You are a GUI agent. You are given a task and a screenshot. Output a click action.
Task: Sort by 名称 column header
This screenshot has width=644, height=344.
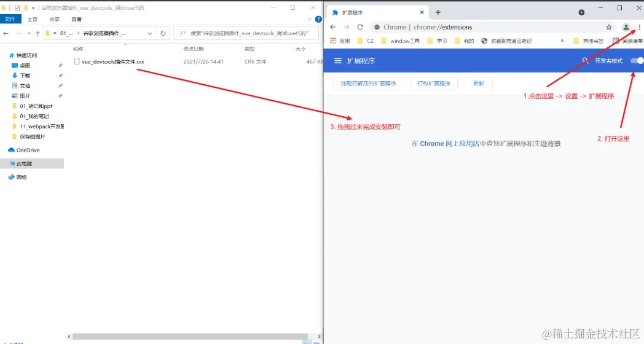(78, 49)
